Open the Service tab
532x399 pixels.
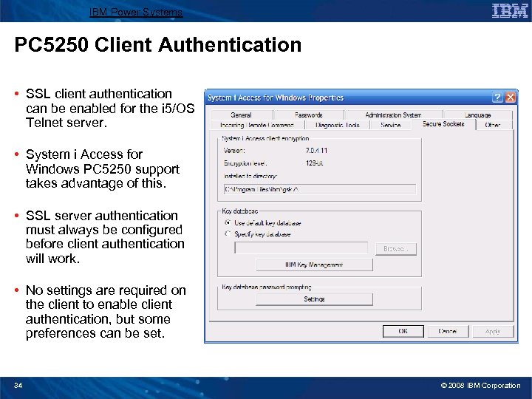pyautogui.click(x=391, y=125)
